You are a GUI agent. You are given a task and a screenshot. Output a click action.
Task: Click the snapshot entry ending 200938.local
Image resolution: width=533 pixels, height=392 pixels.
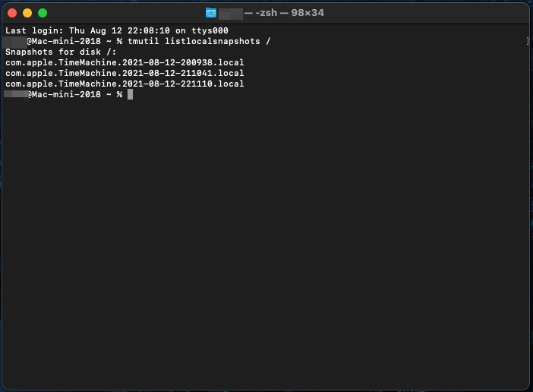125,62
